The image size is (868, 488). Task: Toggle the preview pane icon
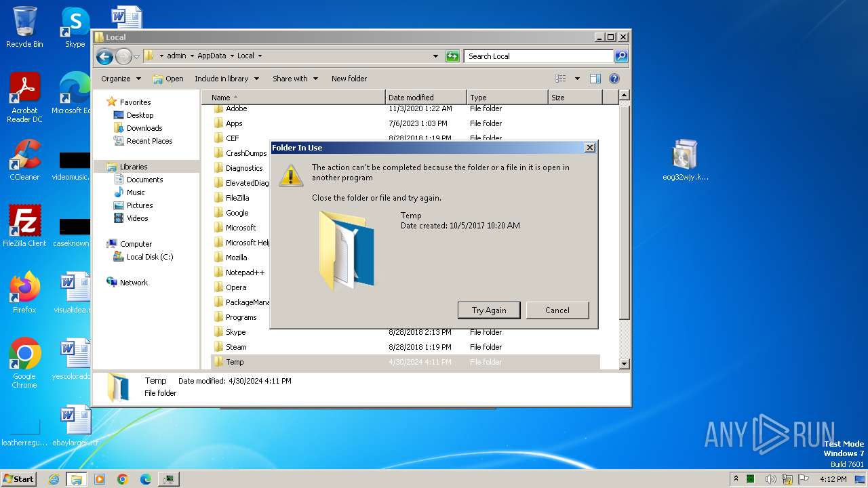click(595, 79)
